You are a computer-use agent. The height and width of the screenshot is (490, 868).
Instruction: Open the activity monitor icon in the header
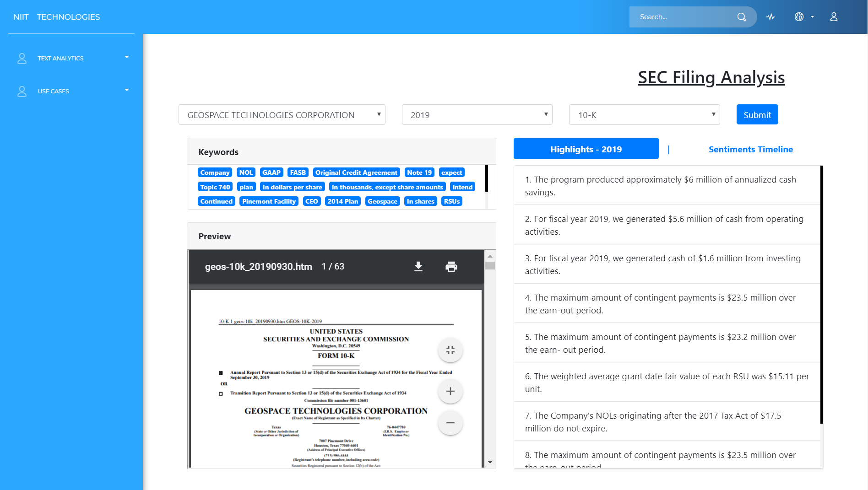point(770,16)
